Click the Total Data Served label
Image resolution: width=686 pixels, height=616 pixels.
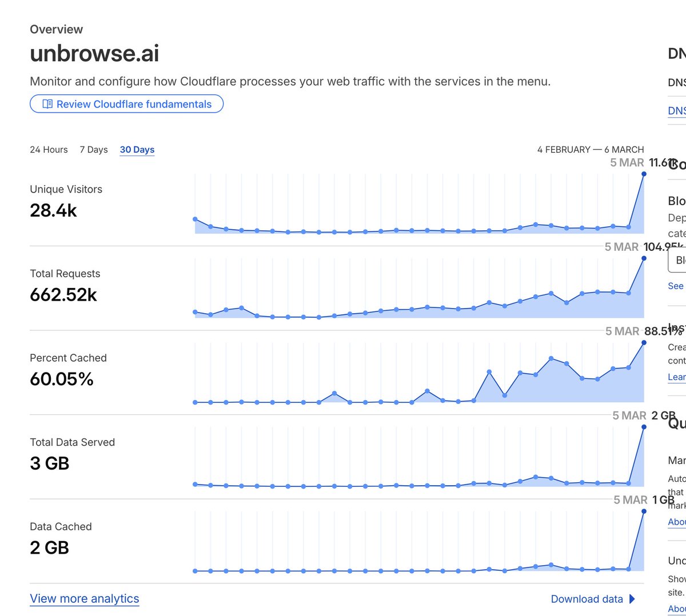pyautogui.click(x=72, y=442)
